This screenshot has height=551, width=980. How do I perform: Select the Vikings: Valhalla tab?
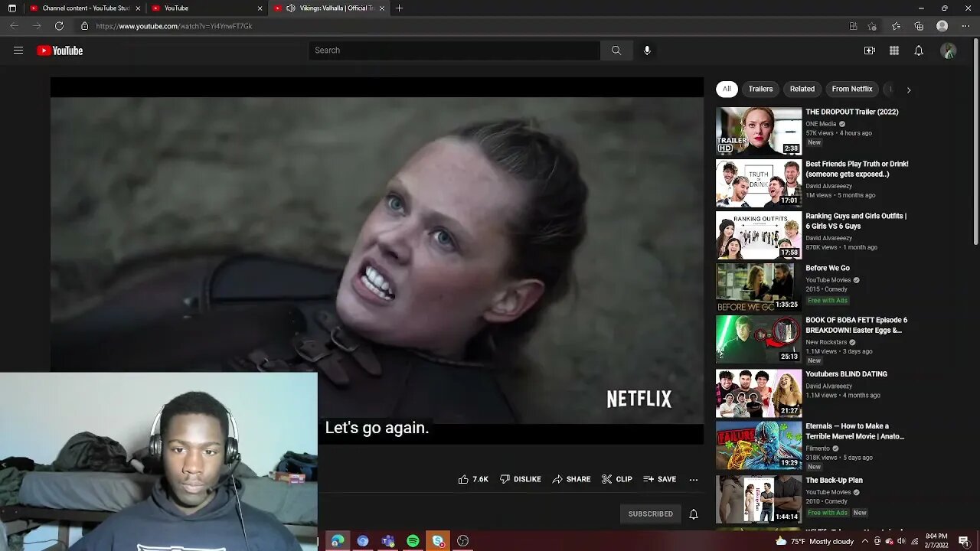click(x=329, y=8)
